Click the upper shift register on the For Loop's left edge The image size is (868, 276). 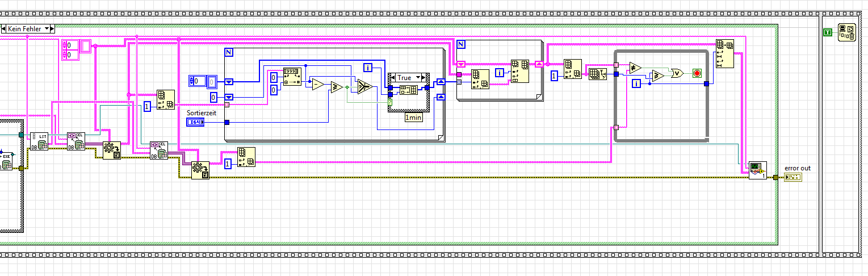[229, 82]
